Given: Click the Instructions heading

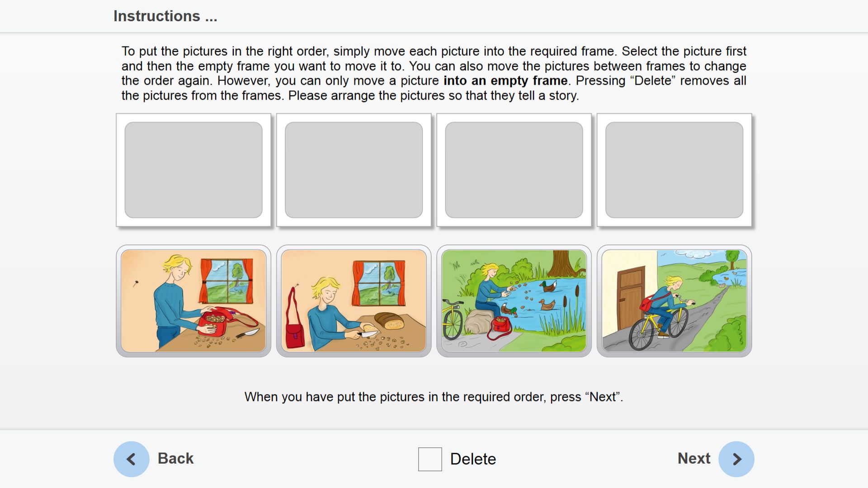Looking at the screenshot, I should tap(165, 16).
